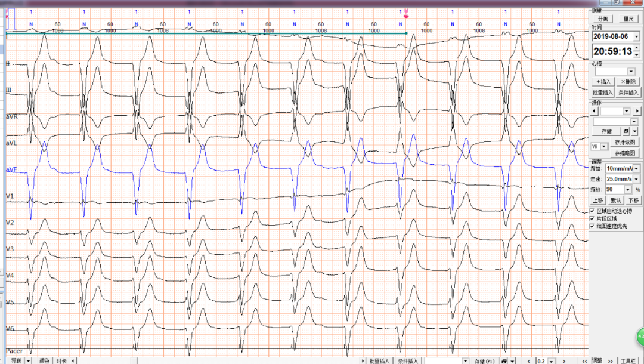Screen dimensions: 644x364
Task: Toggle the 绘图速度优先 checkbox
Action: click(592, 226)
